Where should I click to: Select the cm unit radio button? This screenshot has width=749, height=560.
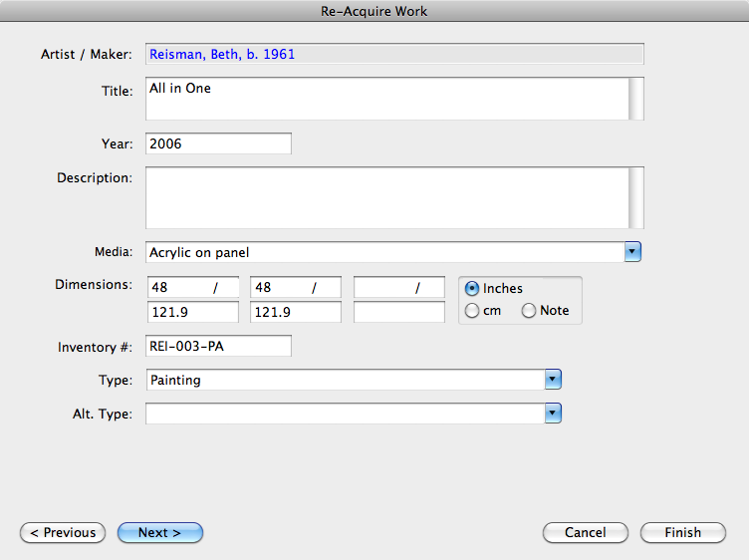point(473,311)
